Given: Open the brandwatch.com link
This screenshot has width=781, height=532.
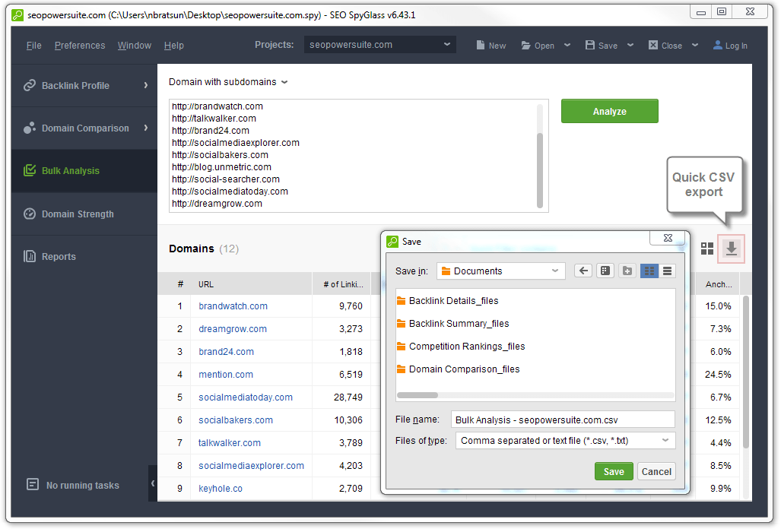Looking at the screenshot, I should (x=233, y=306).
